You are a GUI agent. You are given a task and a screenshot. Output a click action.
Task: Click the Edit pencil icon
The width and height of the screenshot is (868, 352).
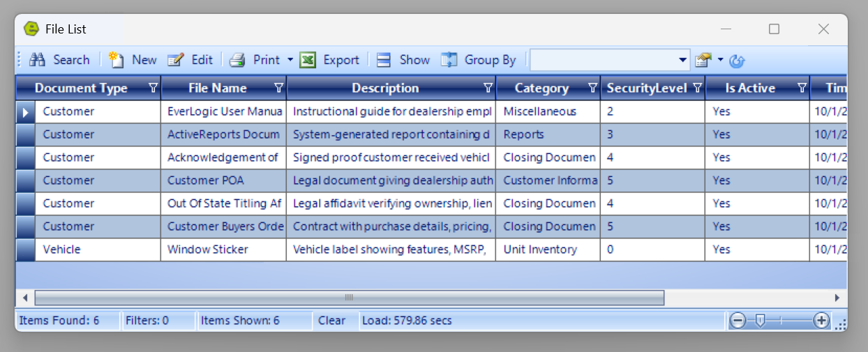coord(175,60)
